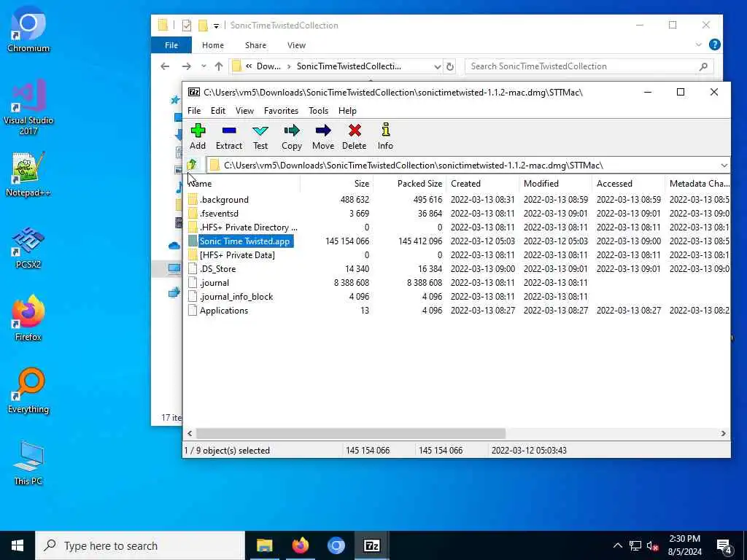Open the Help menu in 7-Zip

point(347,111)
